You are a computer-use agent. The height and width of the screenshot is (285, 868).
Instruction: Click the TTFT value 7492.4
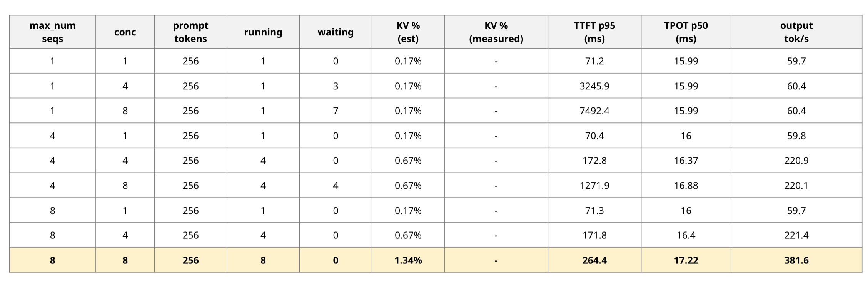pos(594,111)
